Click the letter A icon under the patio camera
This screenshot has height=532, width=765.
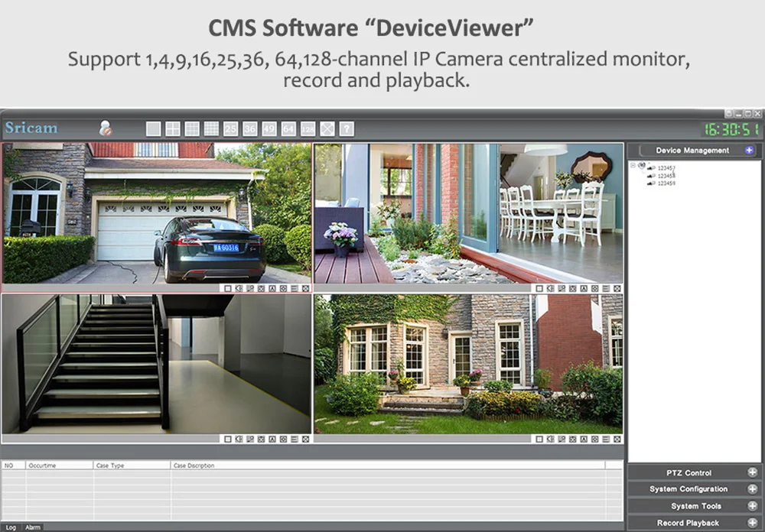click(x=584, y=289)
